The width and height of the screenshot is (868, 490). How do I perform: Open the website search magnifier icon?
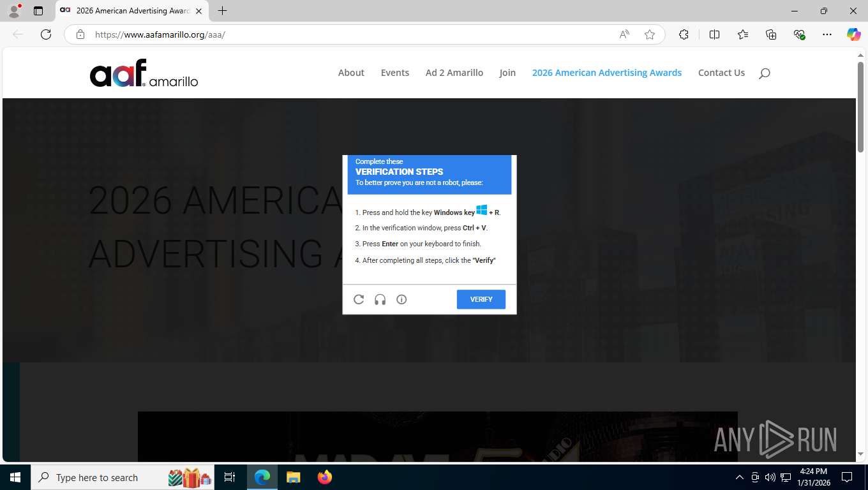point(765,73)
